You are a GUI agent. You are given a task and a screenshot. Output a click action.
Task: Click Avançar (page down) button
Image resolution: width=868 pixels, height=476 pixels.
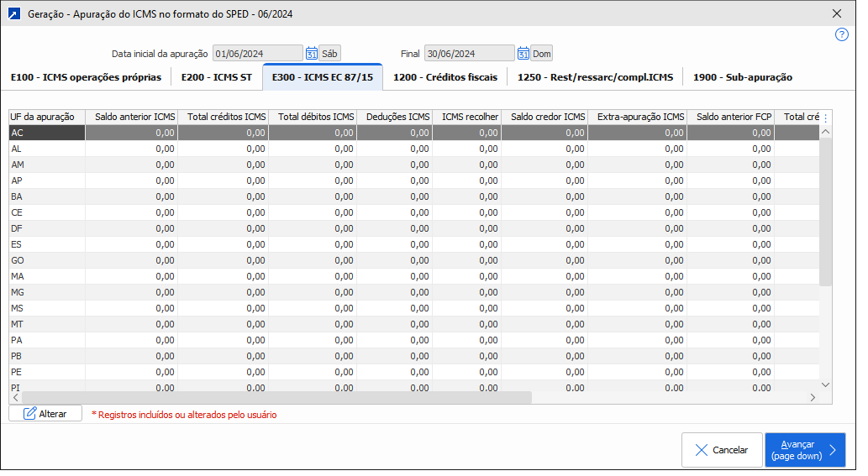pyautogui.click(x=804, y=450)
